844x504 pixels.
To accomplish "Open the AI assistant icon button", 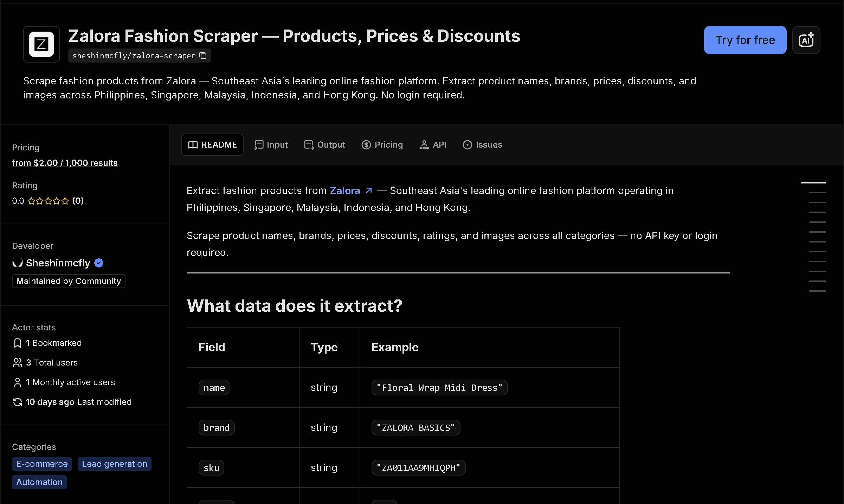I will [806, 40].
